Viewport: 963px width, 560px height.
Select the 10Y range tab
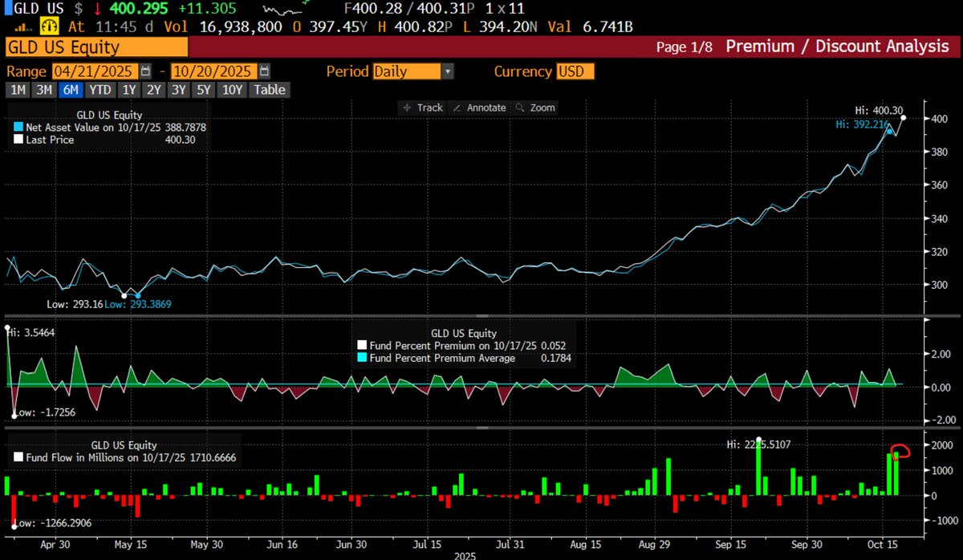pyautogui.click(x=233, y=90)
